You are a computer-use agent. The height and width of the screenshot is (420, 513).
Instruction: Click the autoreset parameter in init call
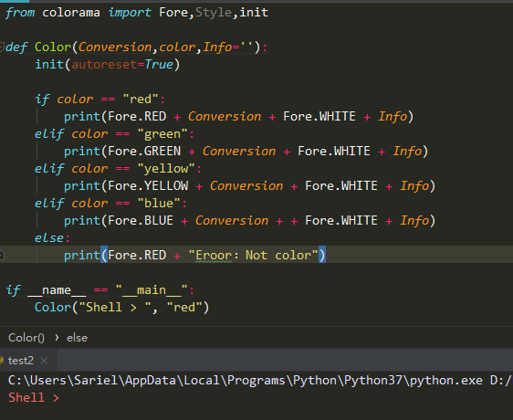point(104,64)
